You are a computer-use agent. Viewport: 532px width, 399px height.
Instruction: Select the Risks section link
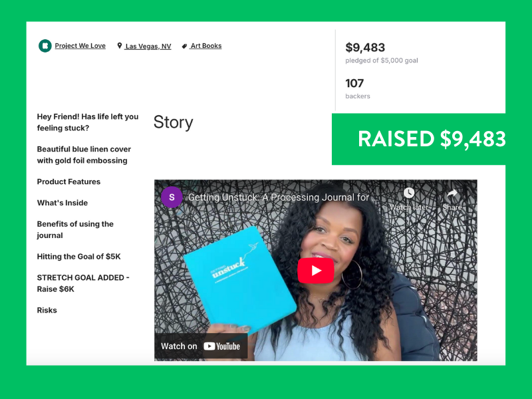47,310
